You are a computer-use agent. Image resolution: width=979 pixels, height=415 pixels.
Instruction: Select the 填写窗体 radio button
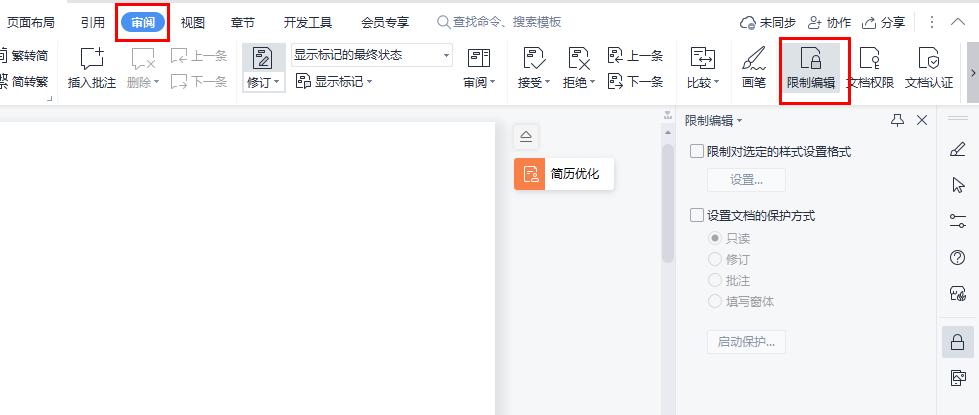pos(715,302)
